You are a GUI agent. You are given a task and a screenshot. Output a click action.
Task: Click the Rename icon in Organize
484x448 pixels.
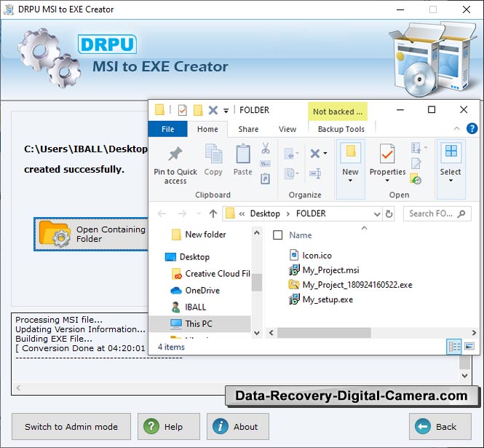coord(315,173)
